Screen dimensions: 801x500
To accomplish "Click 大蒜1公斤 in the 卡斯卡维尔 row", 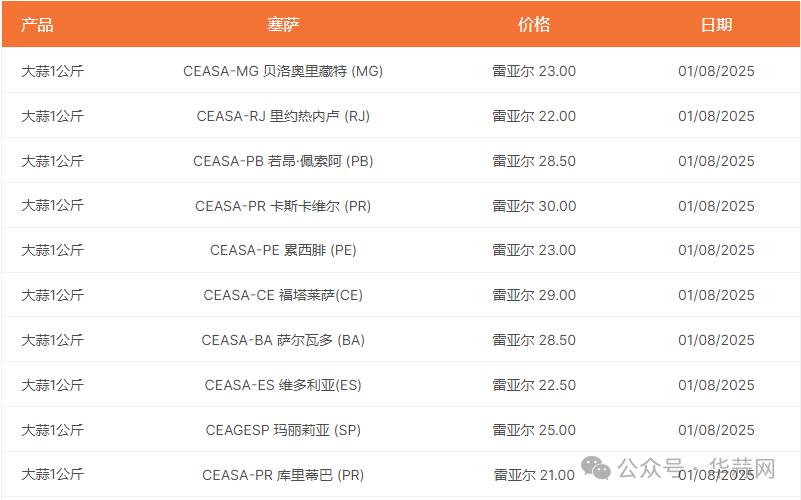I will tap(52, 206).
